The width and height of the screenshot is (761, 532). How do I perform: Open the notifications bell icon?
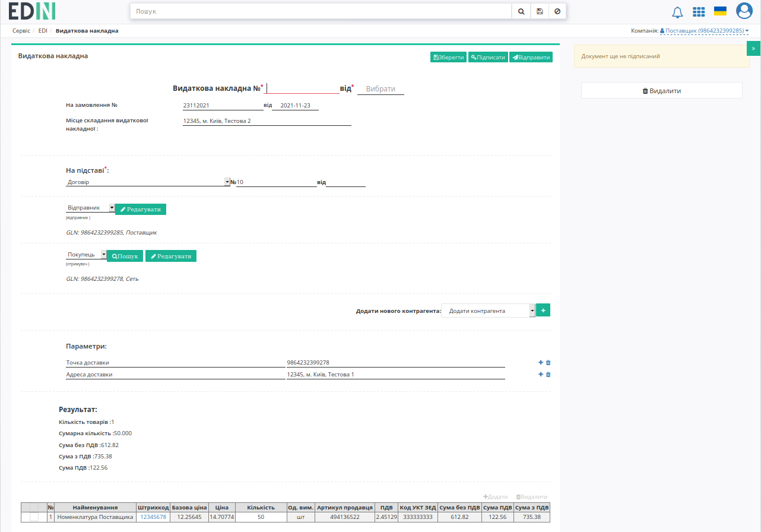coord(677,11)
